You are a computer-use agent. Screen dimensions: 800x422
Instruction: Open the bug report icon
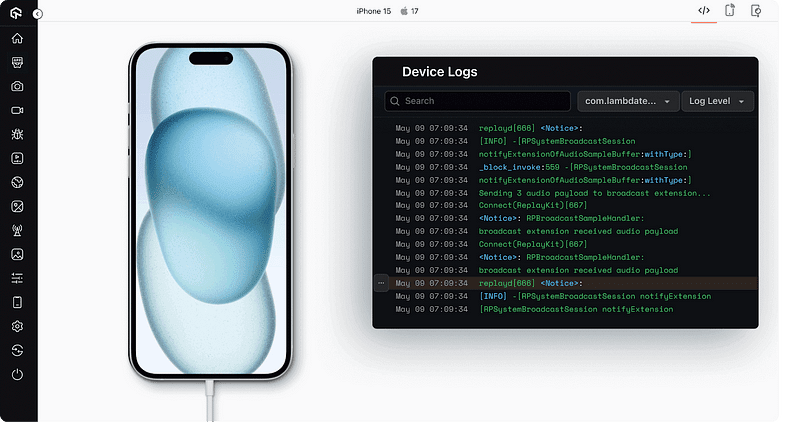(17, 134)
